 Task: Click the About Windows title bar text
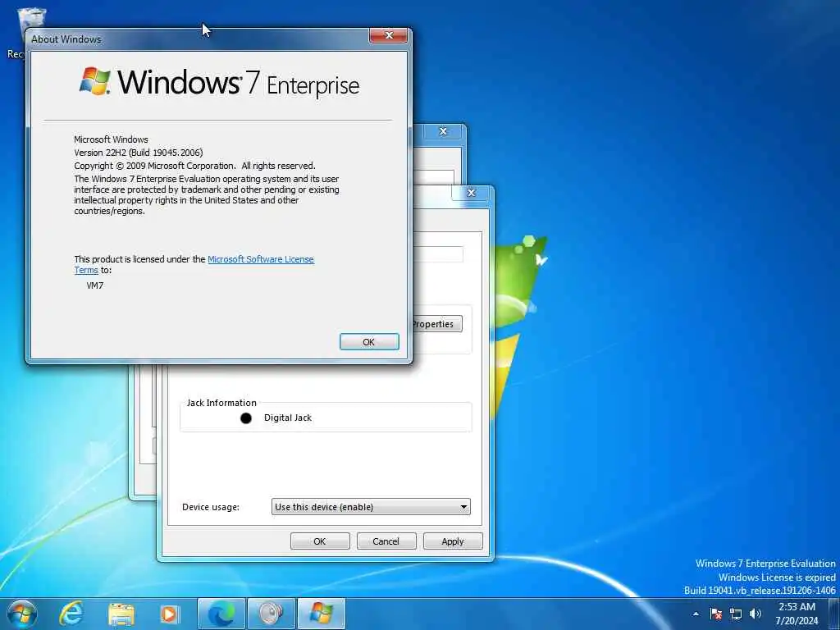66,39
